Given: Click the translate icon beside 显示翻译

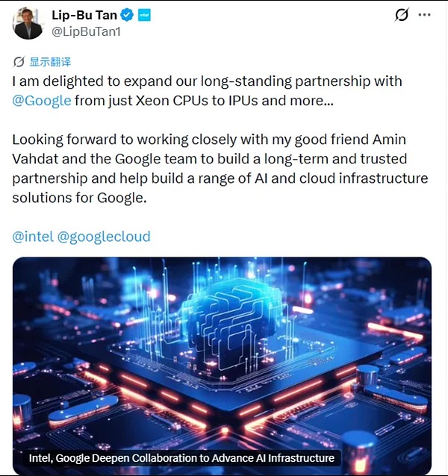Looking at the screenshot, I should [19, 62].
